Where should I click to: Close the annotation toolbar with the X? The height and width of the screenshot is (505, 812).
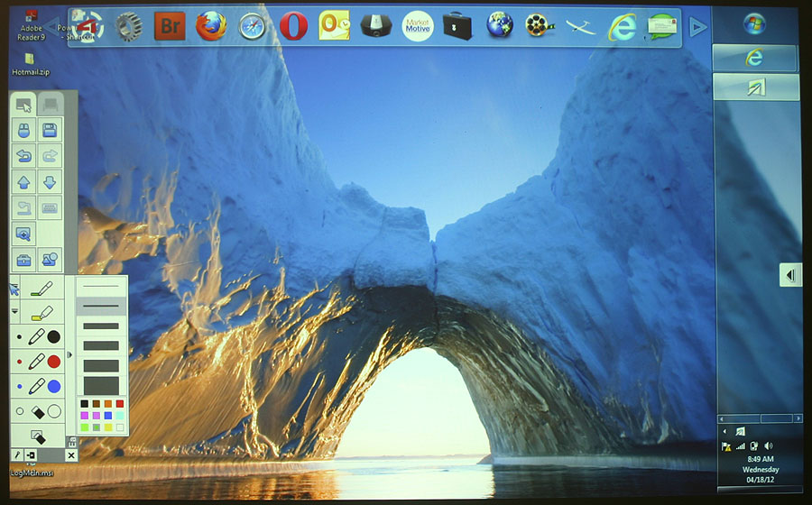coord(71,455)
